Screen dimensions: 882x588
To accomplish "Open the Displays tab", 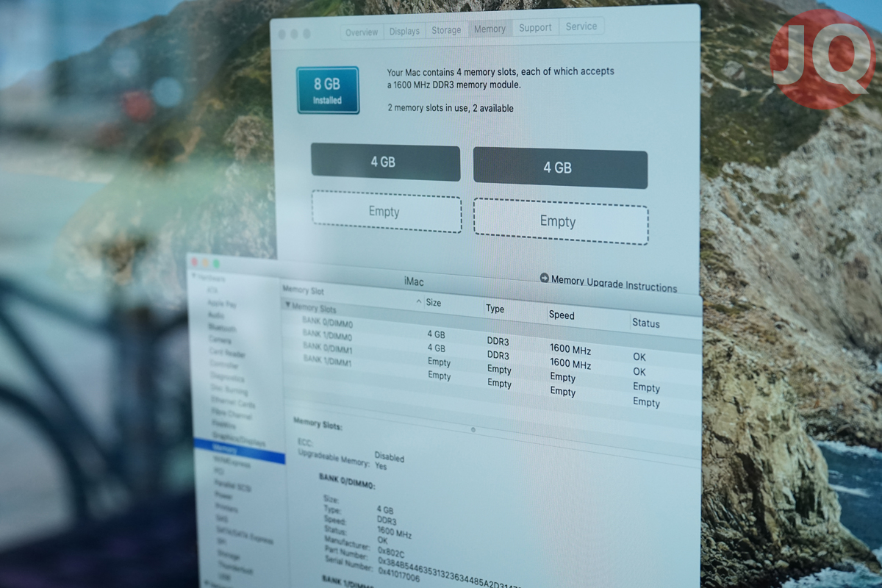I will click(404, 31).
